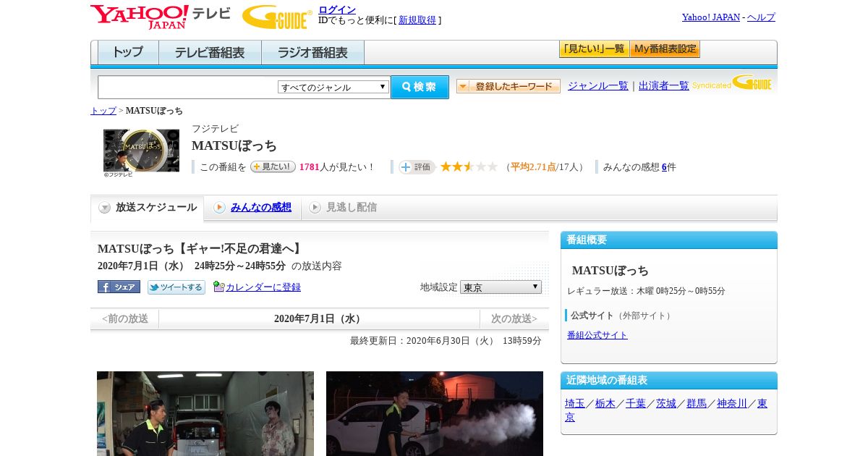Click the 見たい! add button
The image size is (868, 456).
[x=273, y=166]
